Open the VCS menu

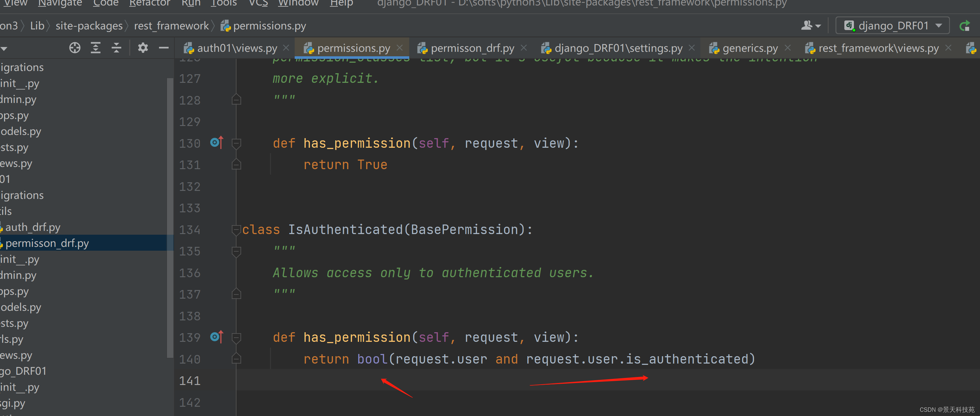[258, 4]
